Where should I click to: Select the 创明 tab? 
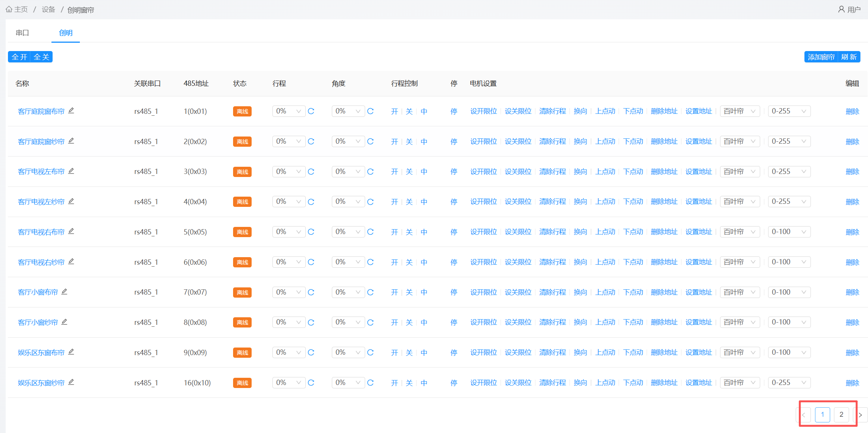click(x=66, y=33)
